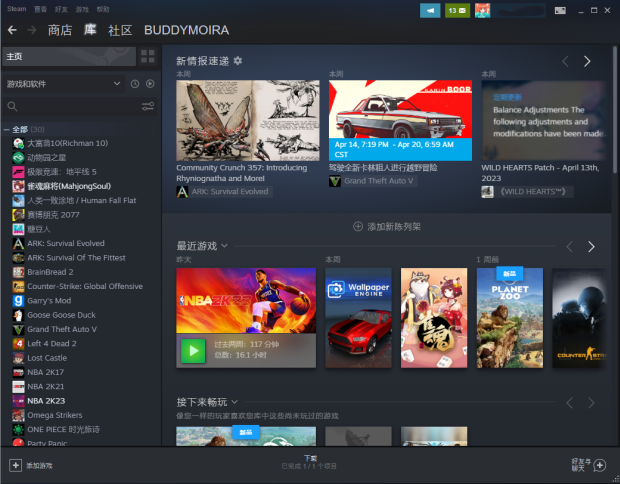
Task: Click the plus icon for 添加新陈列架
Action: click(358, 227)
